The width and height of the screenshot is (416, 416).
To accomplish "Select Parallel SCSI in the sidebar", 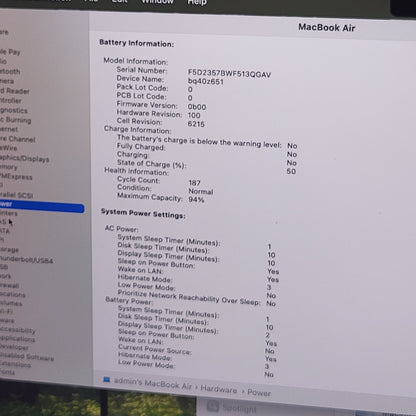I will pyautogui.click(x=16, y=195).
